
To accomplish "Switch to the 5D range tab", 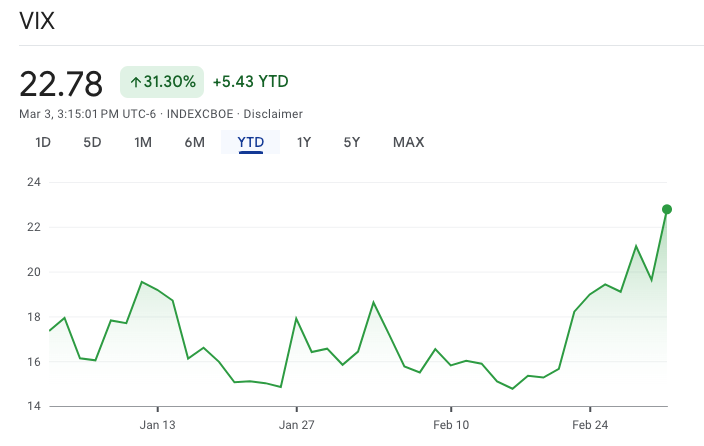I will (x=92, y=142).
